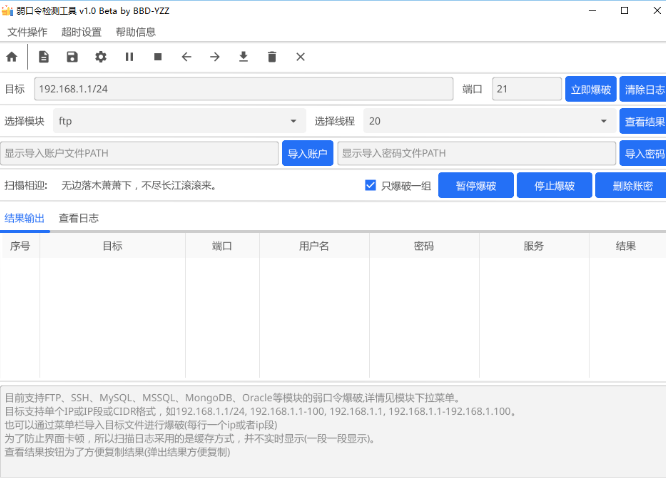Click the 用户名 column header

(314, 246)
